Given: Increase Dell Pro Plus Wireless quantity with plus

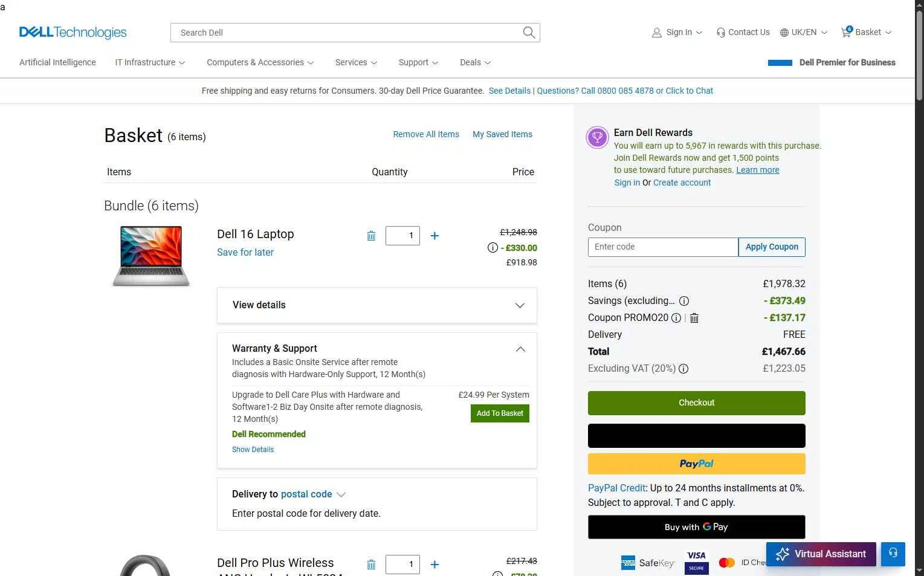Looking at the screenshot, I should click(435, 565).
